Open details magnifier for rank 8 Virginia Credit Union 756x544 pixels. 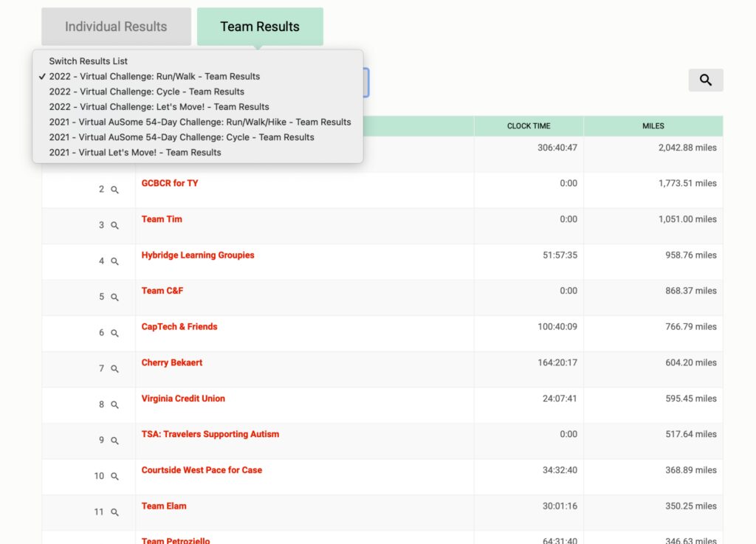tap(114, 405)
